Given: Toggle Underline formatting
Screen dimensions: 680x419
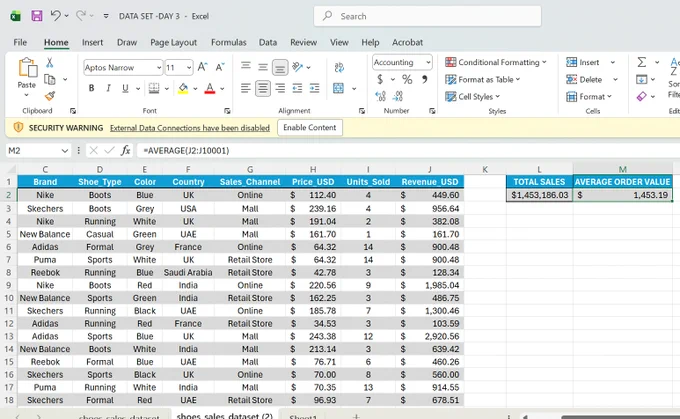Looking at the screenshot, I should [125, 88].
